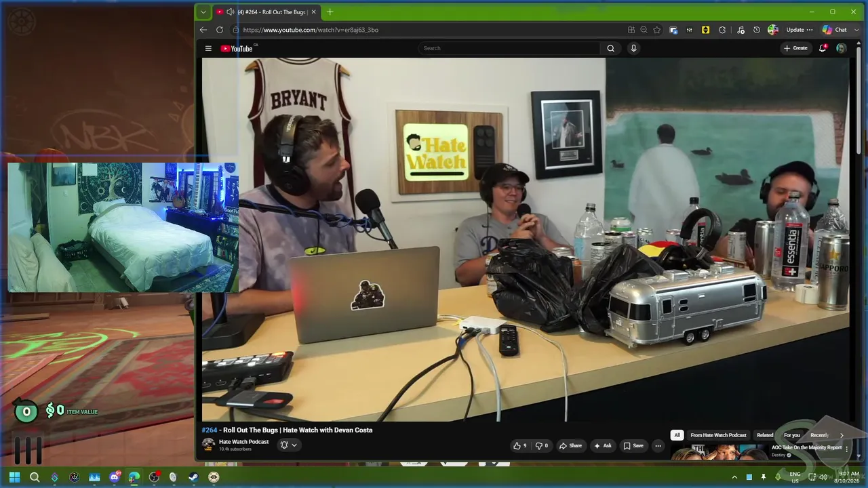Click the browser Update button
Image resolution: width=868 pixels, height=488 pixels.
pyautogui.click(x=800, y=30)
